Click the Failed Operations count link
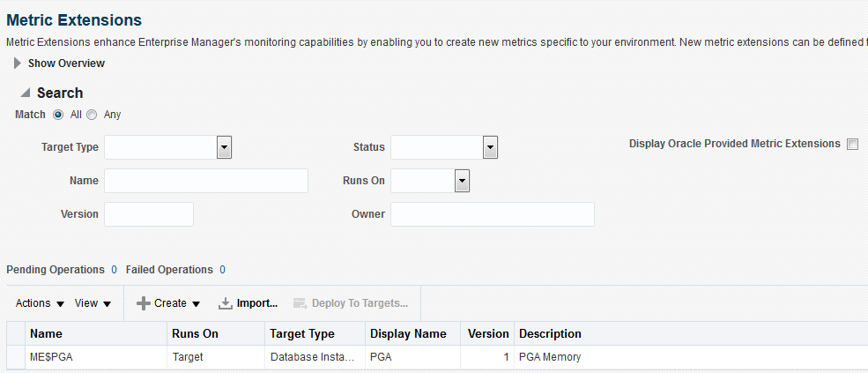868x373 pixels. (x=222, y=270)
